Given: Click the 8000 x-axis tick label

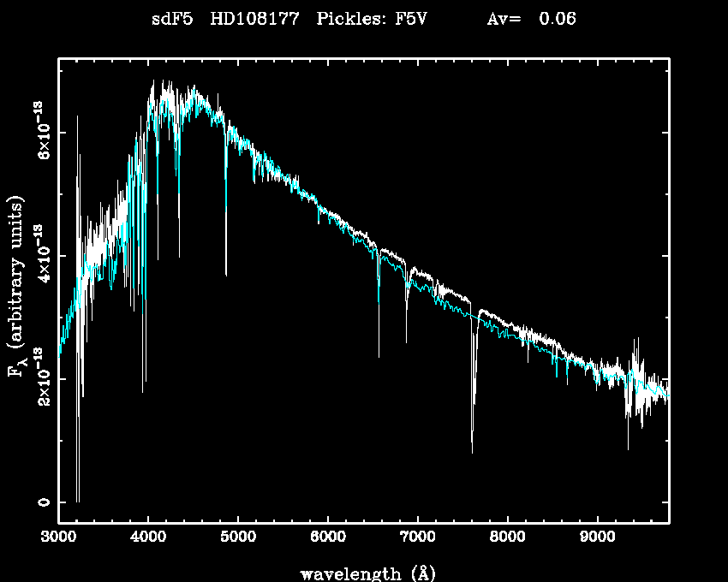Looking at the screenshot, I should (507, 537).
